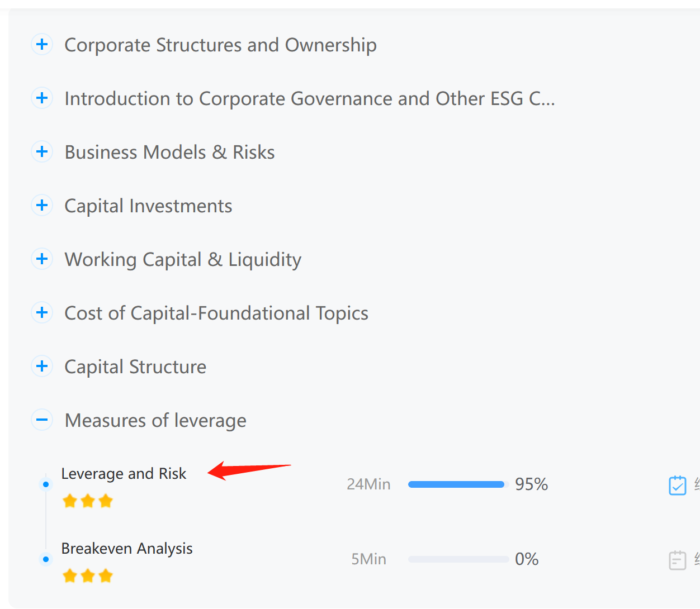Select the Working Capital & Liquidity title
700x609 pixels.
(x=183, y=259)
